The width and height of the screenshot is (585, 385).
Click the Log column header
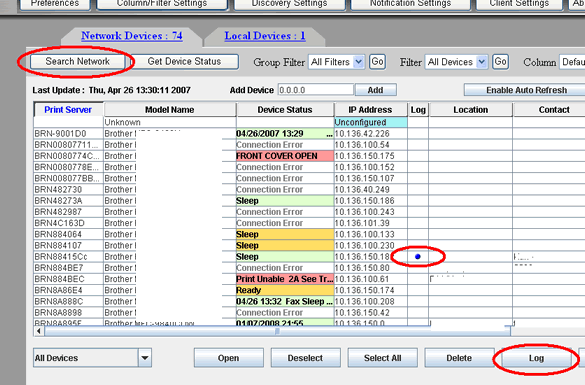(x=418, y=110)
